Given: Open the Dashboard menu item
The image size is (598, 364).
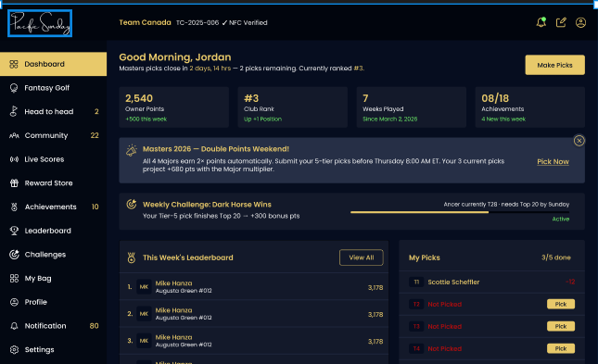Looking at the screenshot, I should click(x=54, y=64).
